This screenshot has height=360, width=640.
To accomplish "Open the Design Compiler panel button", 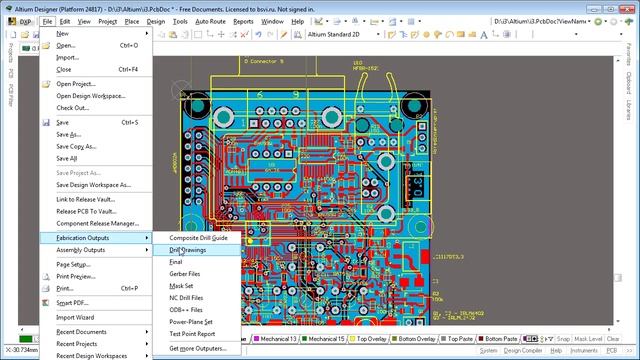I will pos(523,351).
